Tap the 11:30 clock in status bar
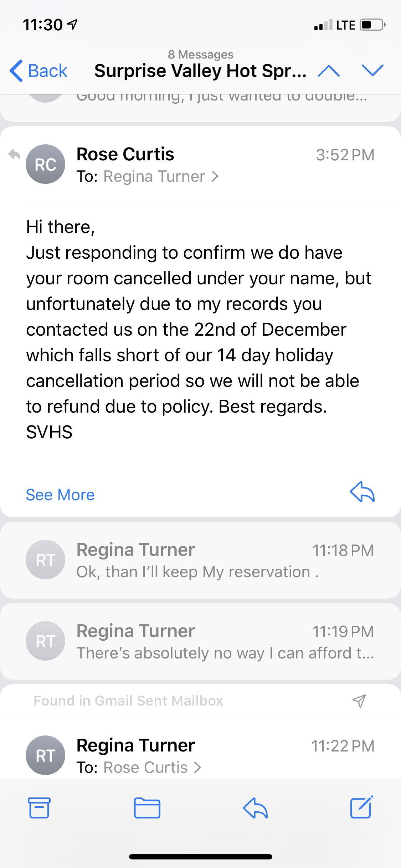The image size is (401, 868). click(43, 25)
